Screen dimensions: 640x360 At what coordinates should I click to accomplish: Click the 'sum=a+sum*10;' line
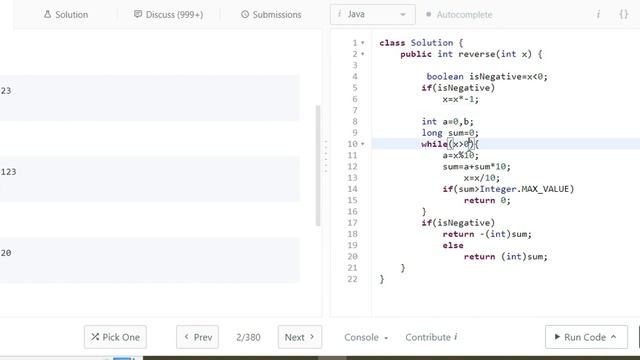tap(476, 167)
